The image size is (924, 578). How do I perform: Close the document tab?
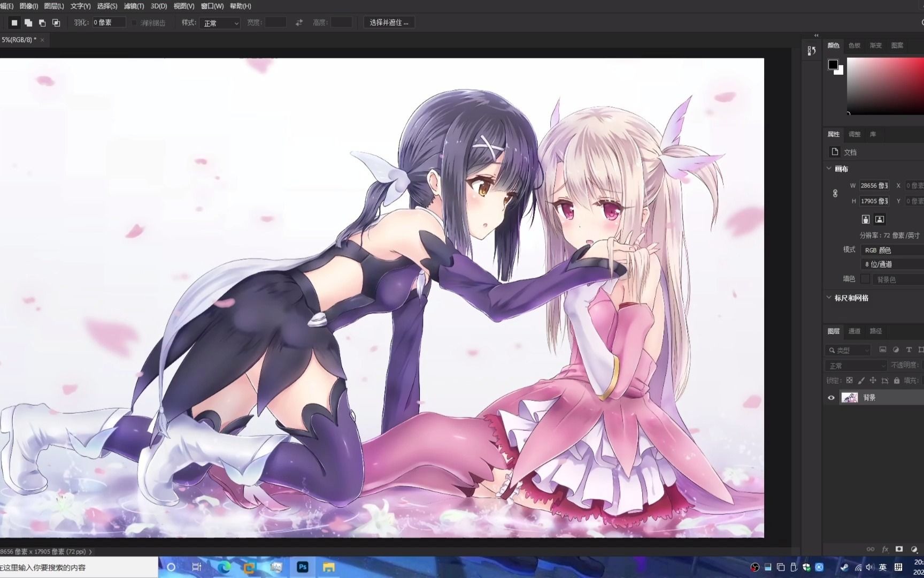42,40
